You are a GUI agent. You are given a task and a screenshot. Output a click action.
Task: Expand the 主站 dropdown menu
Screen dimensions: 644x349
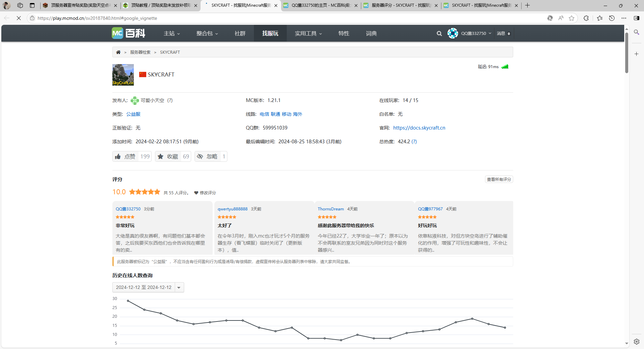[172, 34]
